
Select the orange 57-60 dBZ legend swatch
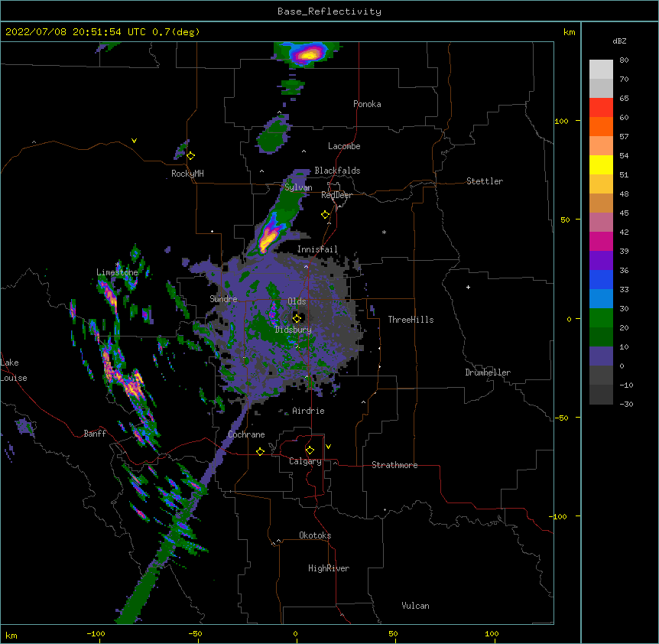click(x=601, y=126)
